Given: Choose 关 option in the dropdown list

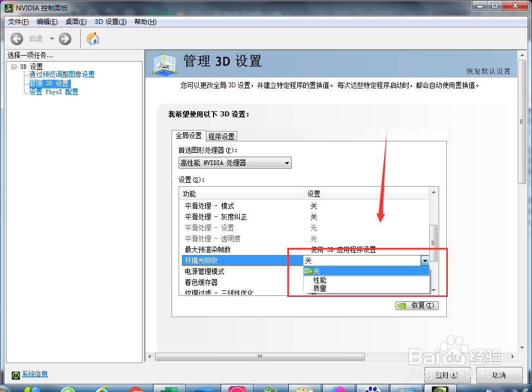Looking at the screenshot, I should (367, 271).
